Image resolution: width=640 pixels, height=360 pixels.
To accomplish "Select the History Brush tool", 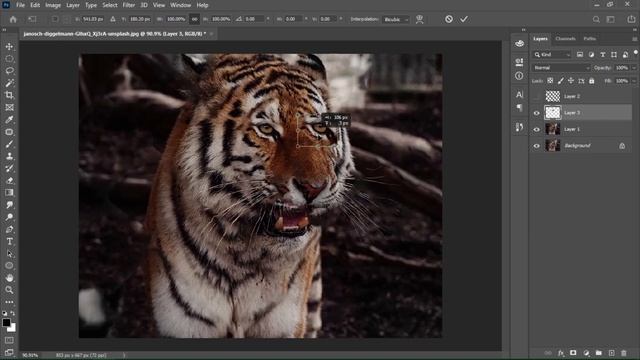I will pyautogui.click(x=9, y=168).
